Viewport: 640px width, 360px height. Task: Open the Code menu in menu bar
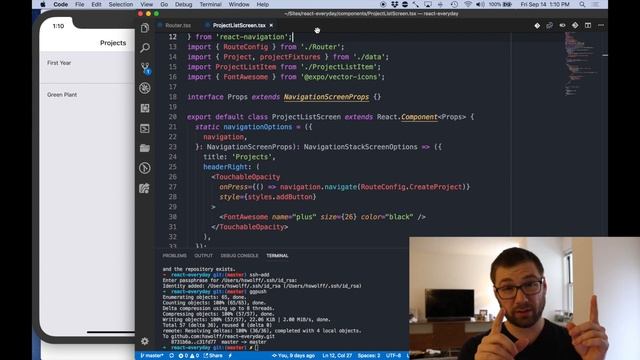60,4
